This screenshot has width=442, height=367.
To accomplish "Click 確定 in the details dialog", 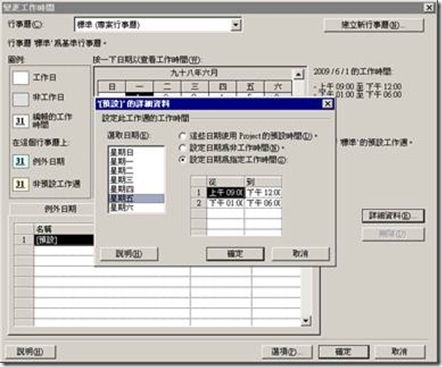I will click(x=235, y=254).
